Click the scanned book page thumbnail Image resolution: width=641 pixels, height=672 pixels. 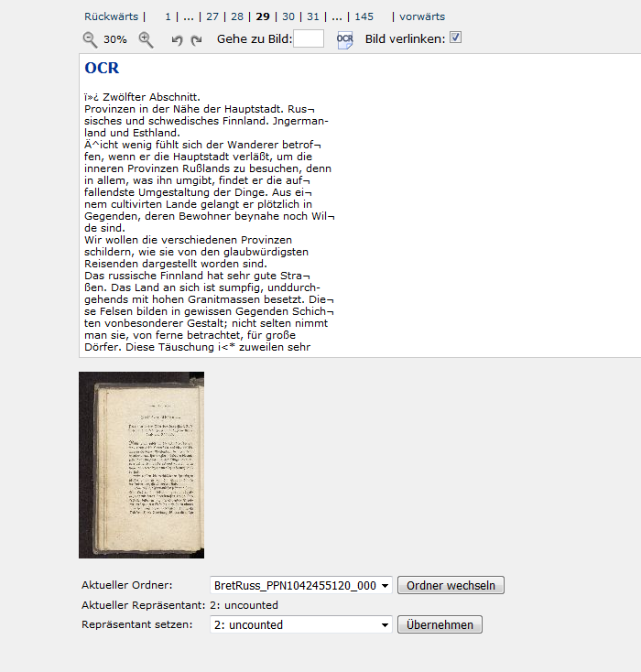(141, 465)
